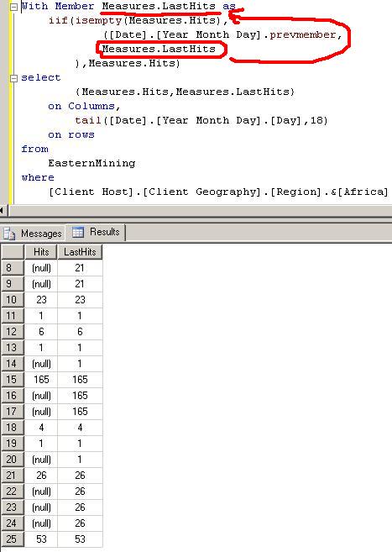The image size is (392, 552).
Task: Select row header 15
Action: (13, 380)
